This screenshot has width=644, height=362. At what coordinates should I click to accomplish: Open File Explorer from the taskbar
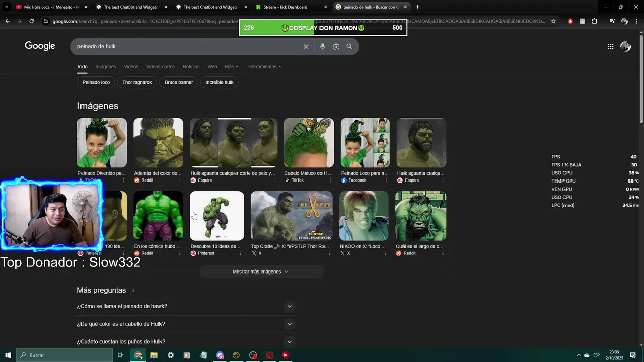tap(154, 355)
